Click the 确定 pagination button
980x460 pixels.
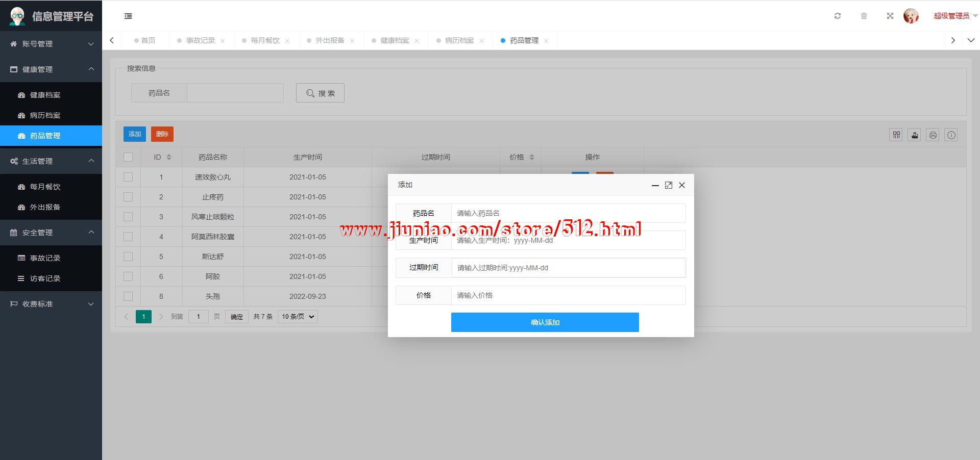pyautogui.click(x=237, y=317)
